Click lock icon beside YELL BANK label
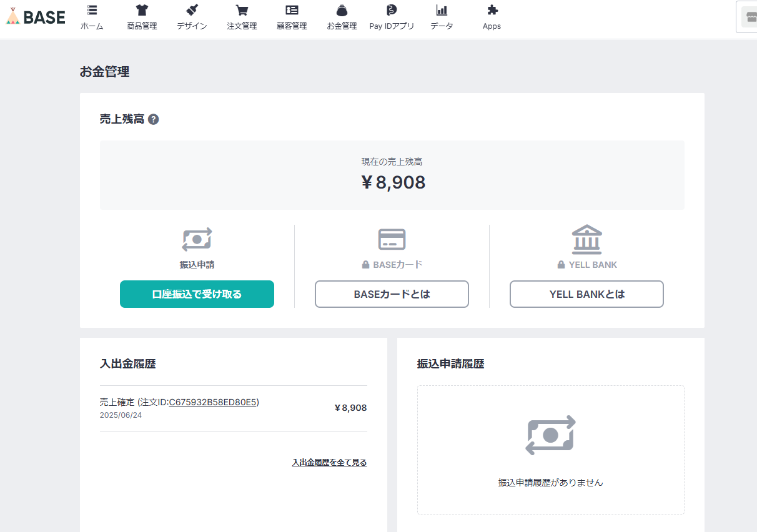Viewport: 757px width, 532px height. [561, 265]
